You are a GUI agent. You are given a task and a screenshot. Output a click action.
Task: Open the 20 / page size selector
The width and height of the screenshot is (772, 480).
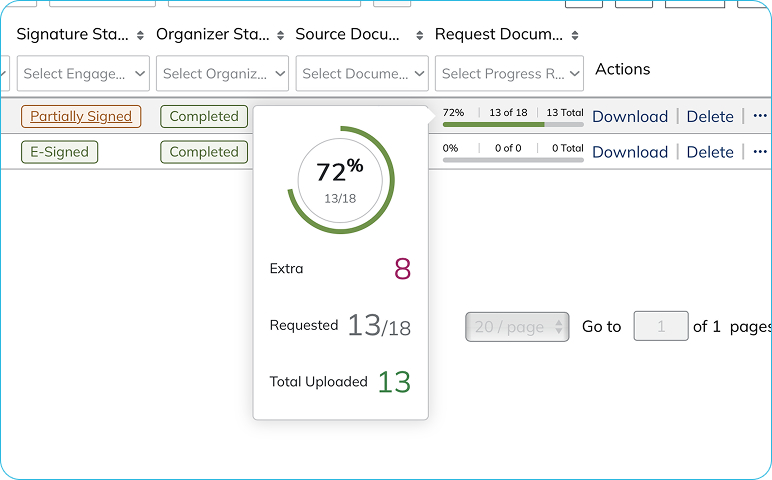517,326
